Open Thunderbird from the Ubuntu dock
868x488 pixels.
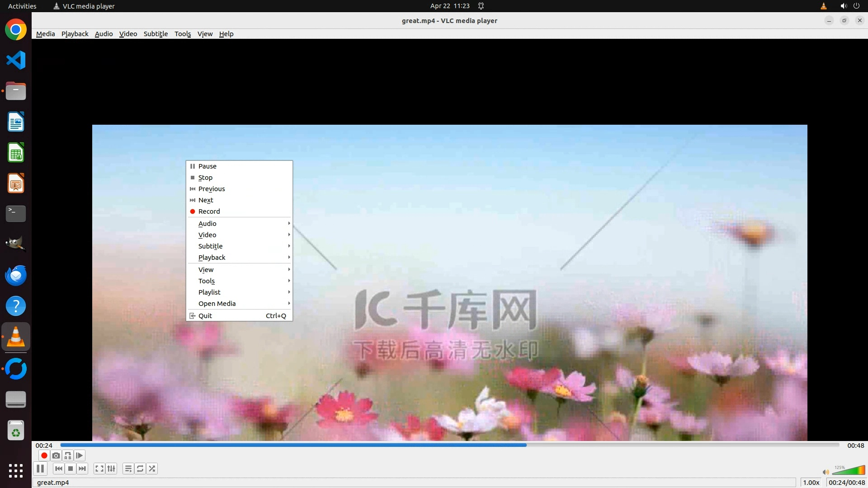[16, 275]
